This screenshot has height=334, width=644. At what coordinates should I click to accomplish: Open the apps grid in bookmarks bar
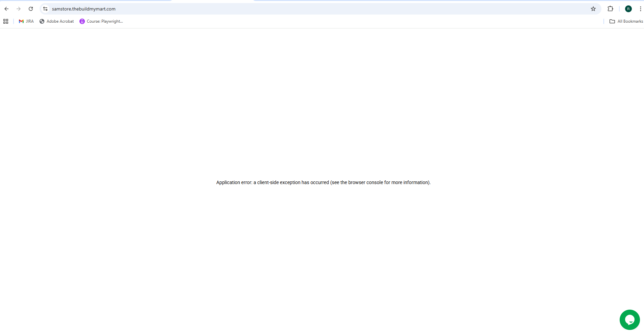(x=6, y=21)
